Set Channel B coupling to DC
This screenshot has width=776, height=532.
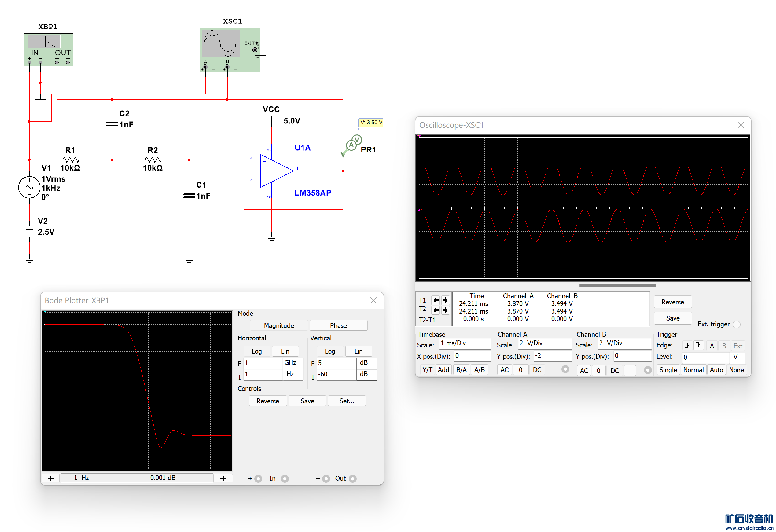(x=614, y=371)
